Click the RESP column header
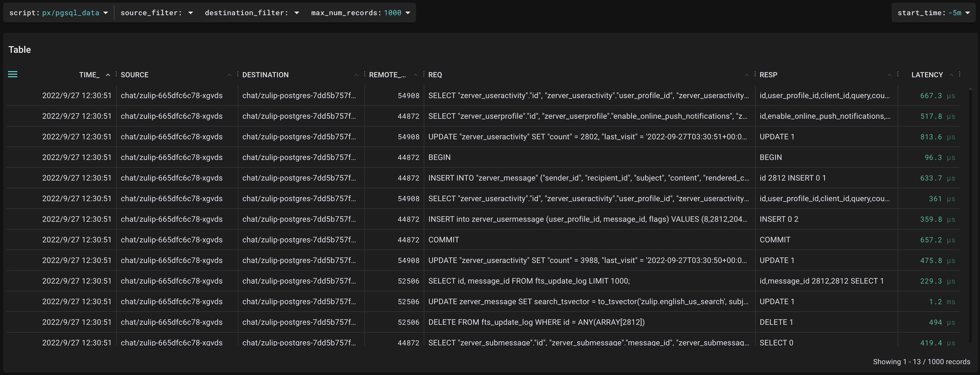Image resolution: width=980 pixels, height=375 pixels. click(x=768, y=75)
